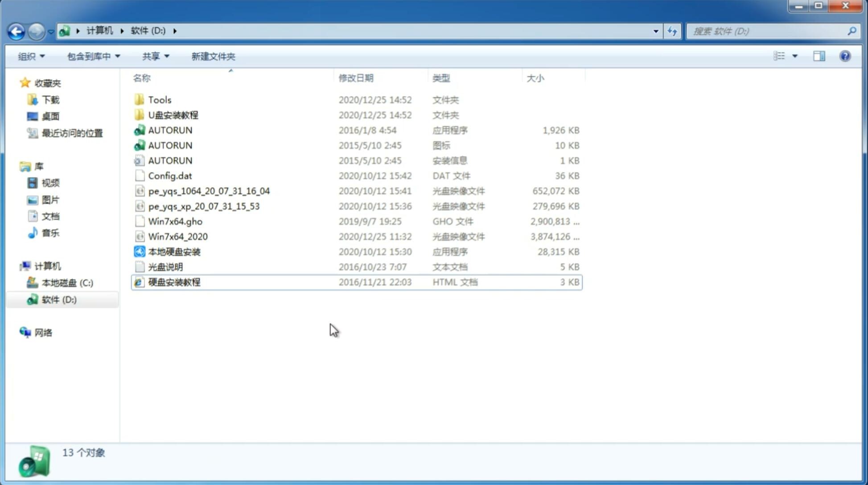Click 新建文件夹 button in toolbar
The width and height of the screenshot is (868, 485).
[x=213, y=55]
